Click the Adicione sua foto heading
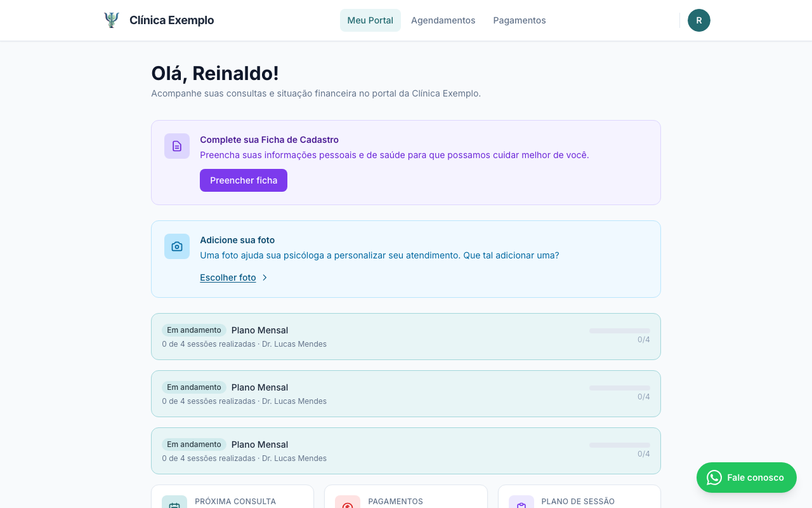 tap(237, 240)
